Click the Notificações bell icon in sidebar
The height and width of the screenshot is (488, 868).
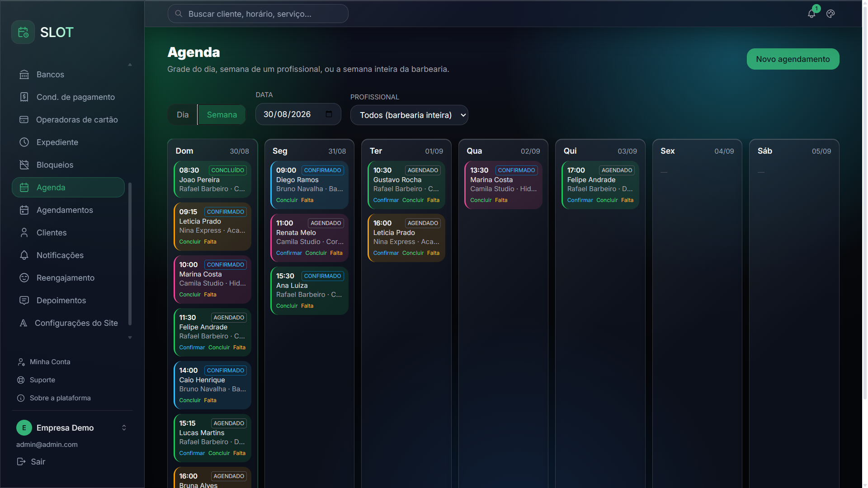[24, 255]
